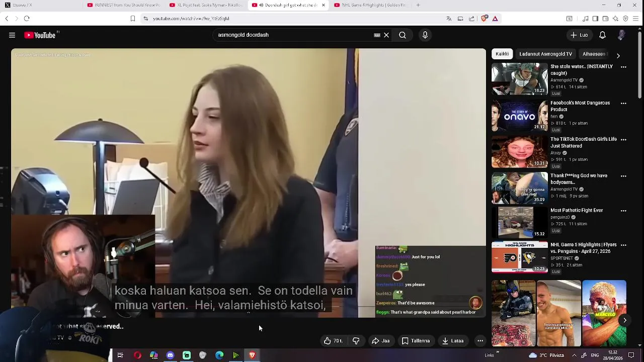Open Task View on taskbar

tap(120, 355)
